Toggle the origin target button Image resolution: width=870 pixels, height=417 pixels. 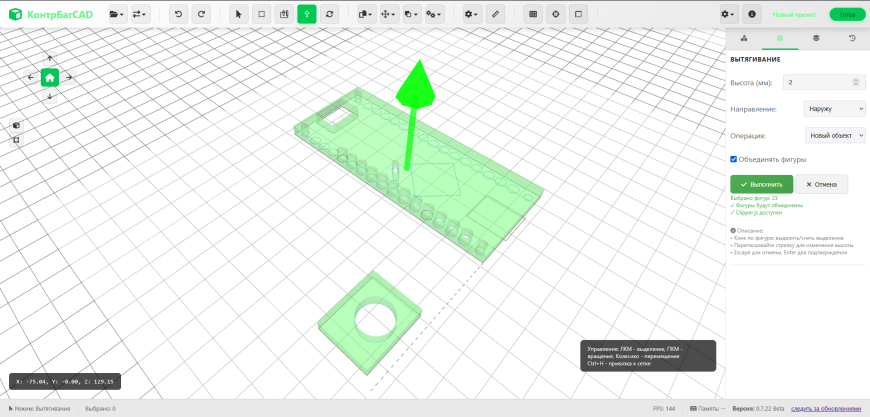click(x=555, y=14)
